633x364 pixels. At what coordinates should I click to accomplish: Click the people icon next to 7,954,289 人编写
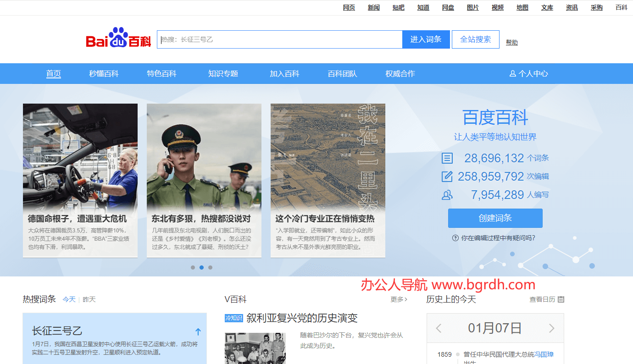pos(447,194)
